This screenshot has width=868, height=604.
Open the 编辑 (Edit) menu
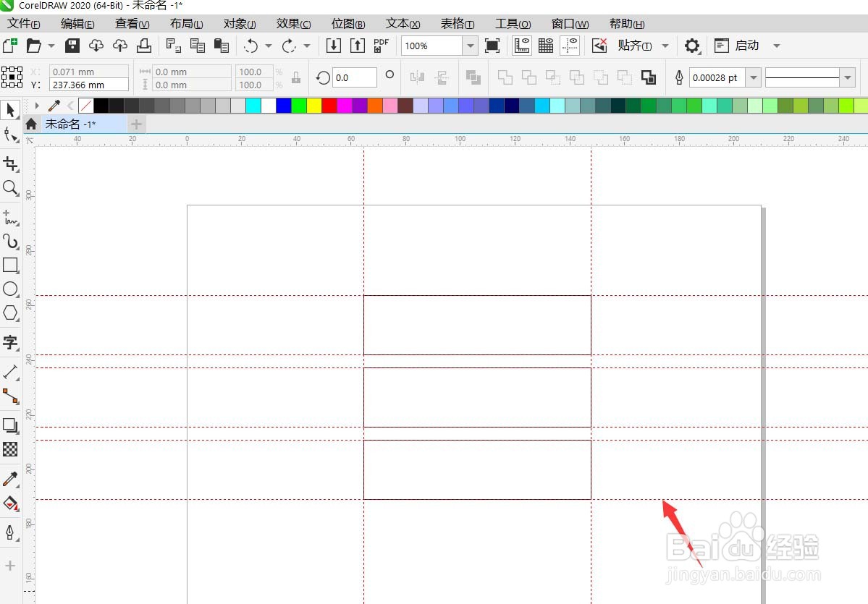pos(77,24)
